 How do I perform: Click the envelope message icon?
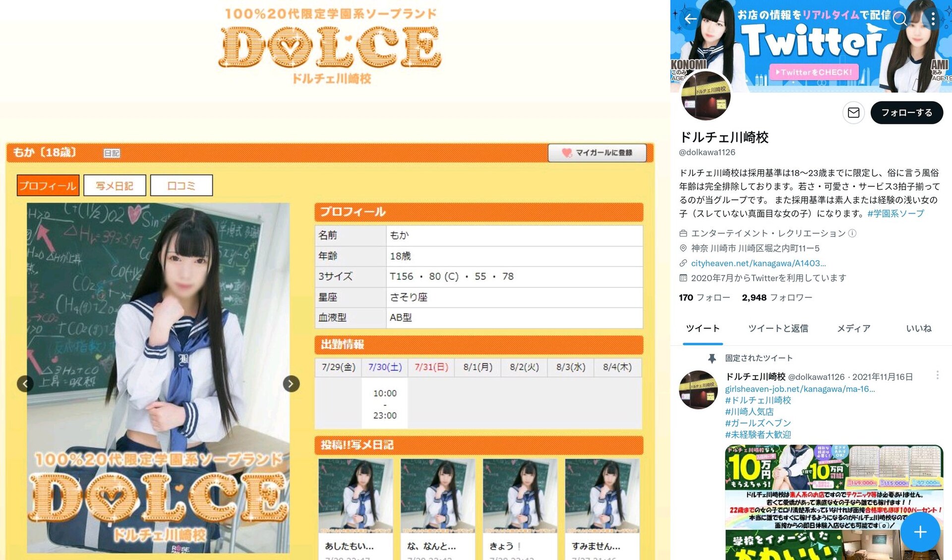[853, 113]
